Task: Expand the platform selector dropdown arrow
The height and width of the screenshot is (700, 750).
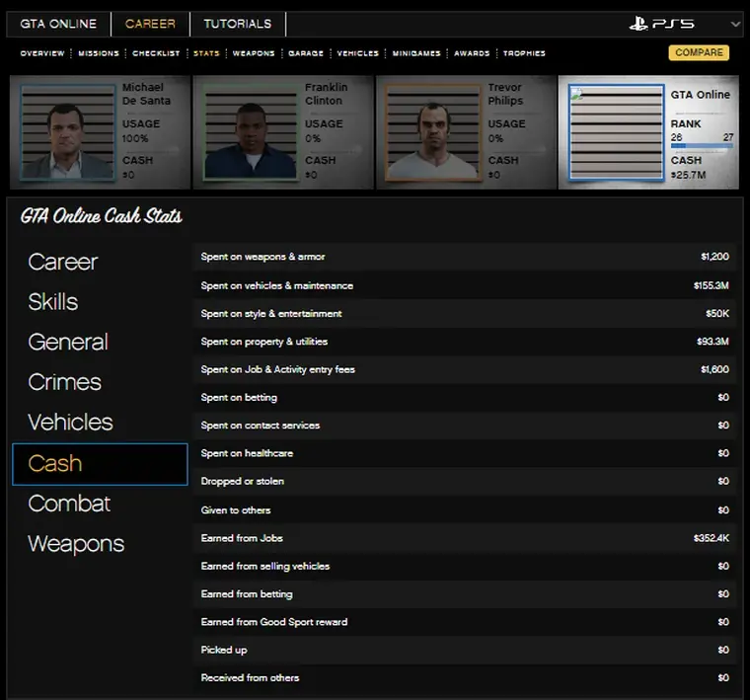Action: tap(735, 24)
